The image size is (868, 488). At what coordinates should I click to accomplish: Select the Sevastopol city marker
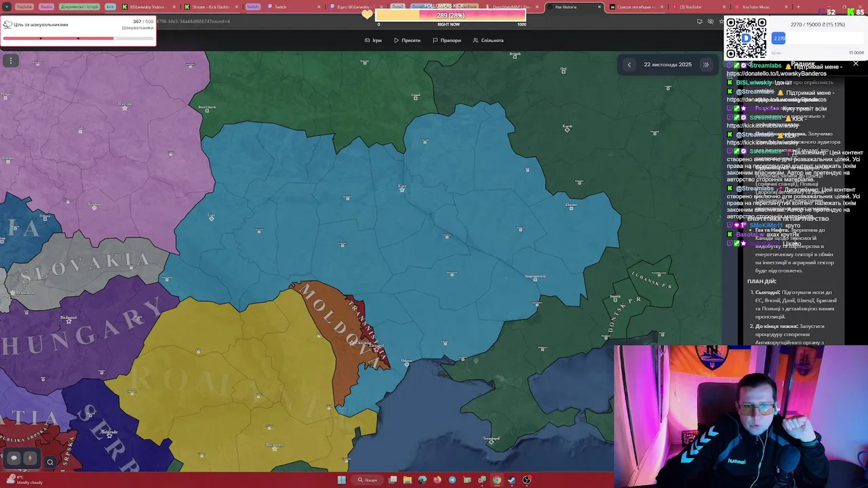[492, 441]
